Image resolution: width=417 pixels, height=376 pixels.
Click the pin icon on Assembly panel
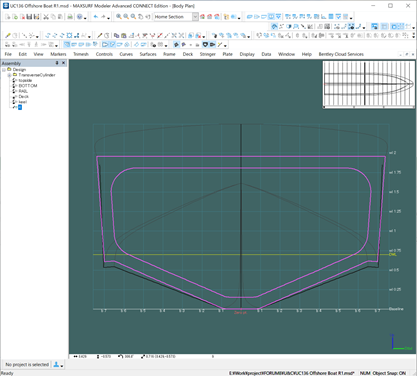(57, 63)
